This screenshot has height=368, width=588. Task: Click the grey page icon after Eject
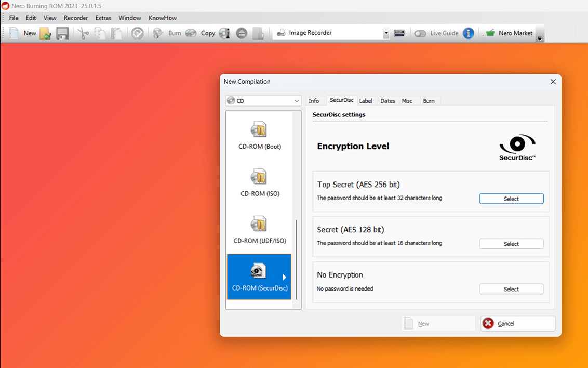(x=258, y=33)
